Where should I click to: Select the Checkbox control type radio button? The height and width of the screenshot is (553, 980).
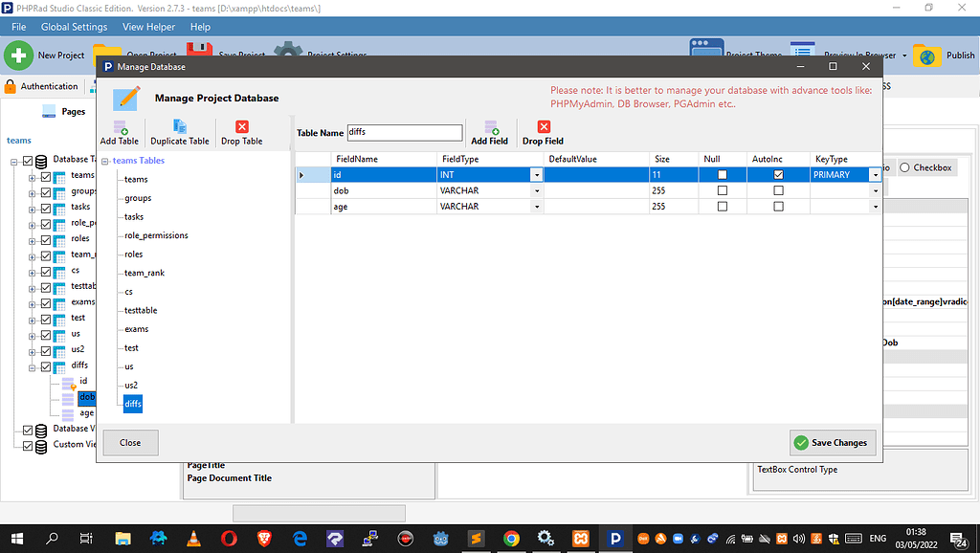(904, 166)
